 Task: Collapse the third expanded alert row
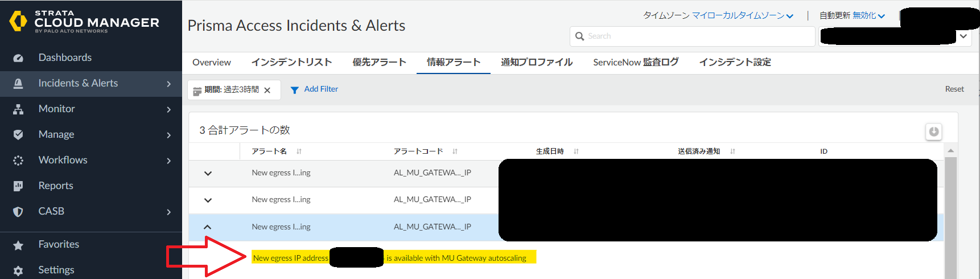pos(208,227)
